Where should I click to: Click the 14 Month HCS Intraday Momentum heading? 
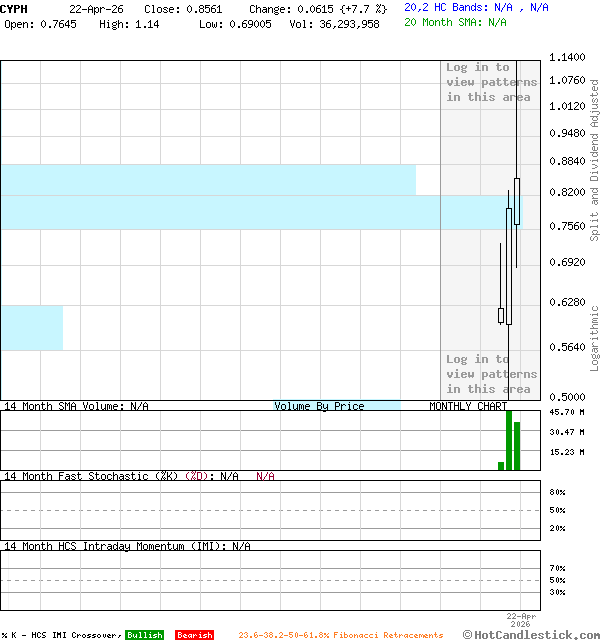[113, 546]
